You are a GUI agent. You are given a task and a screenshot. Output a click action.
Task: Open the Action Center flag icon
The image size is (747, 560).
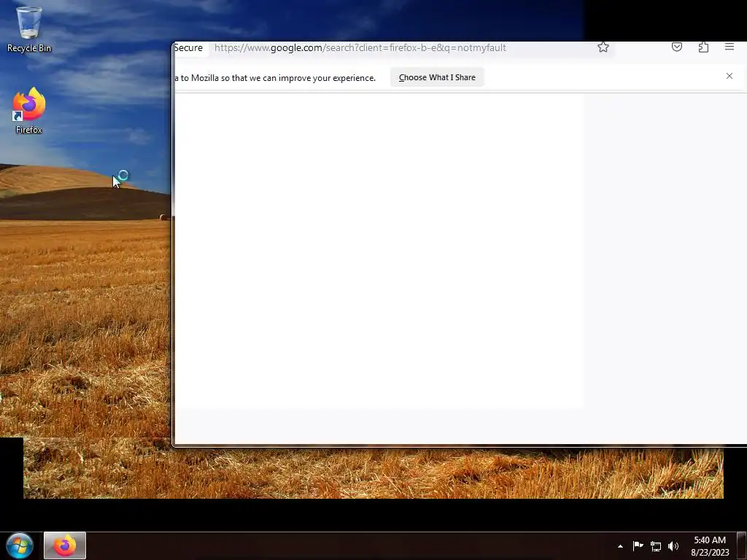coord(638,546)
